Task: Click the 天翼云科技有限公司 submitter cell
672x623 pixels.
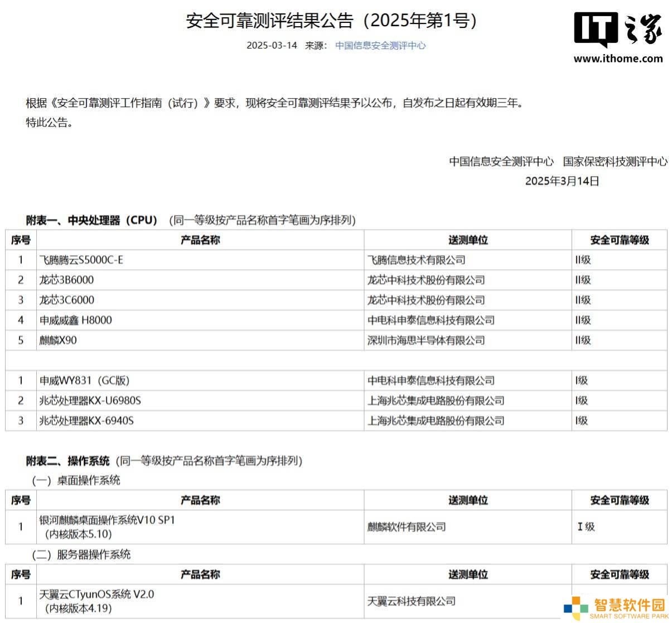Action: [x=468, y=601]
